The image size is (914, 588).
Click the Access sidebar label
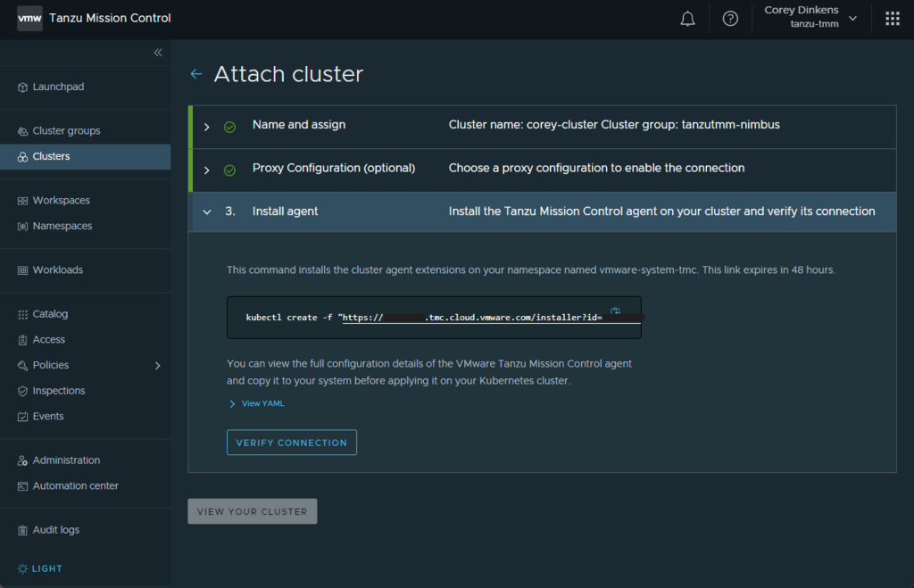tap(49, 339)
